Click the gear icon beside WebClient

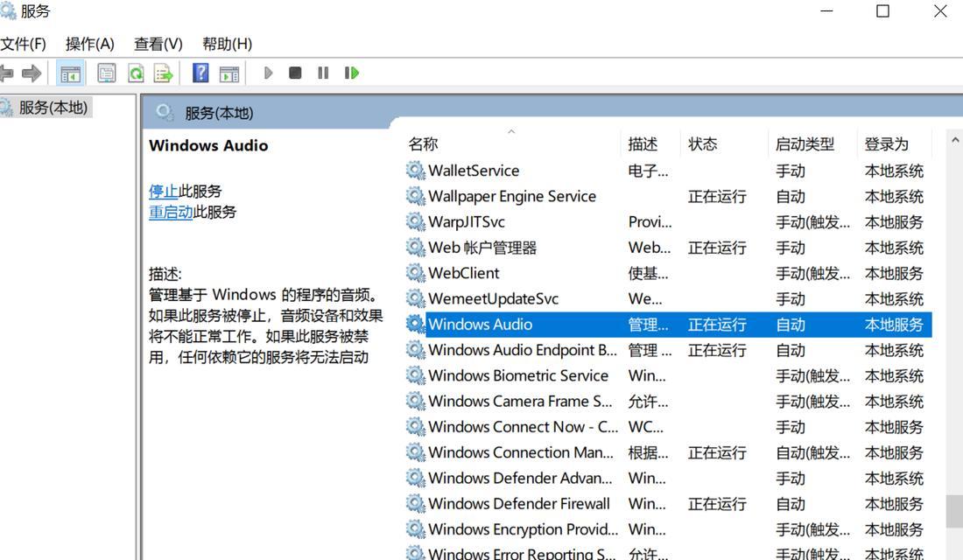[416, 273]
